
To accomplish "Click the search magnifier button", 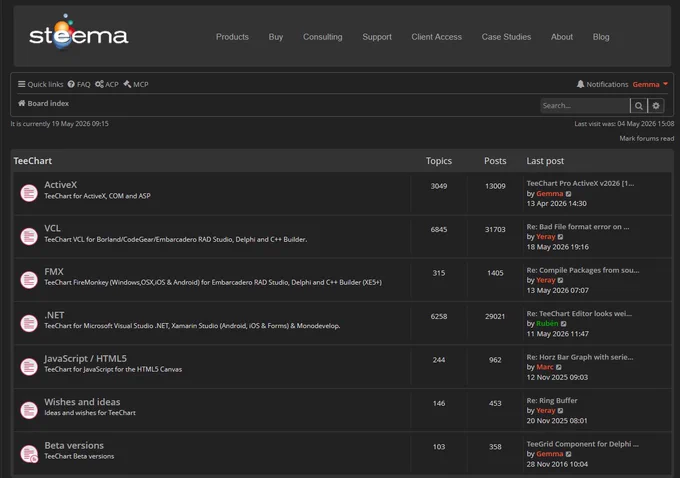I will (639, 105).
